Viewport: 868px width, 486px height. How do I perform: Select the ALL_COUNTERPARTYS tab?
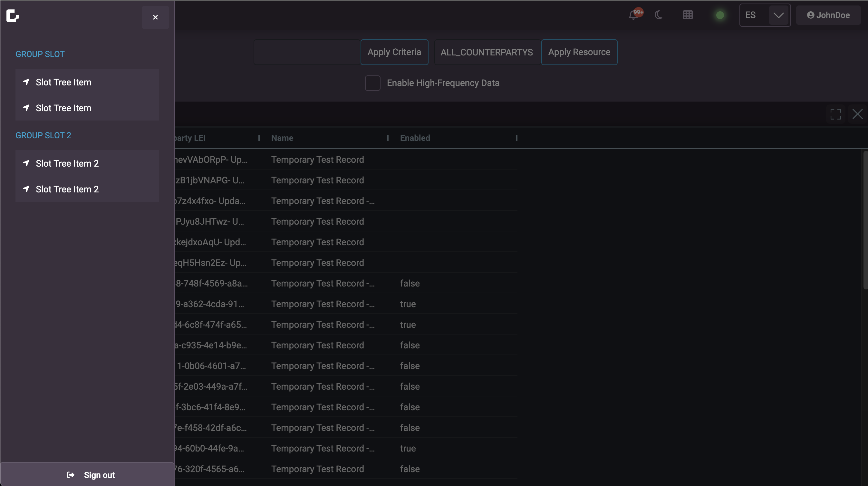point(487,52)
